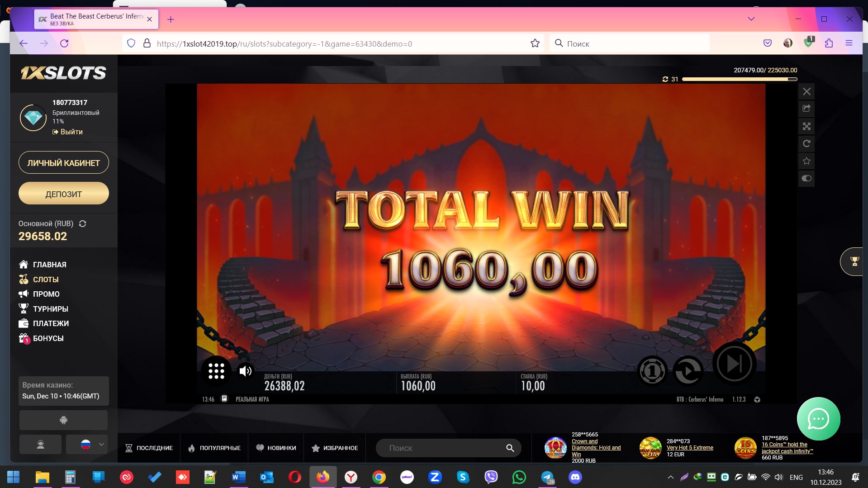Screen dimensions: 868x488
Task: Close the Beat The Beast tab
Action: click(149, 19)
